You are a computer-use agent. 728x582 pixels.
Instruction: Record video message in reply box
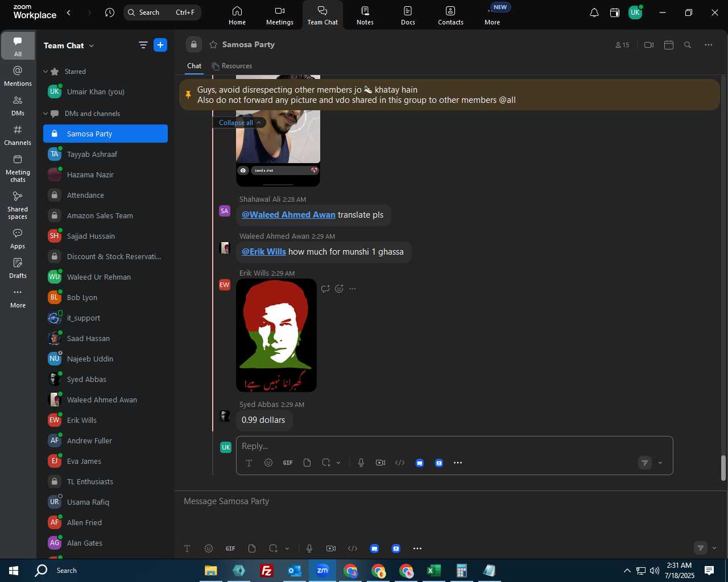(380, 463)
